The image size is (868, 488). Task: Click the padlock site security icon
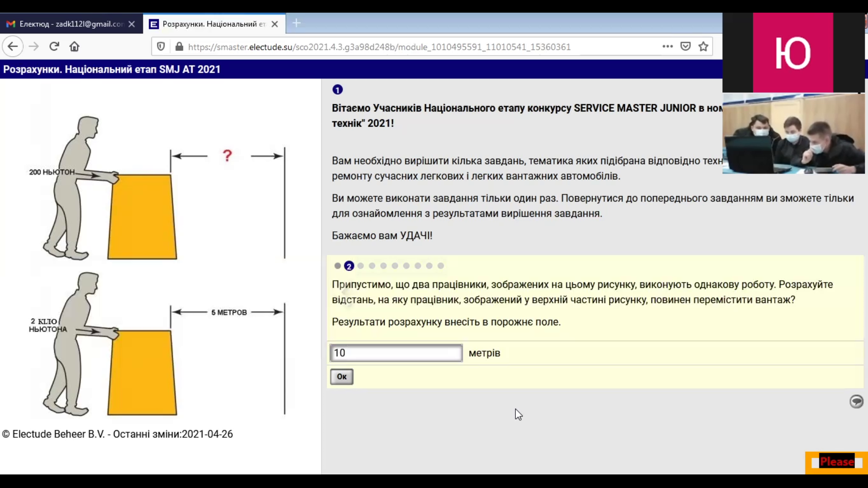179,47
